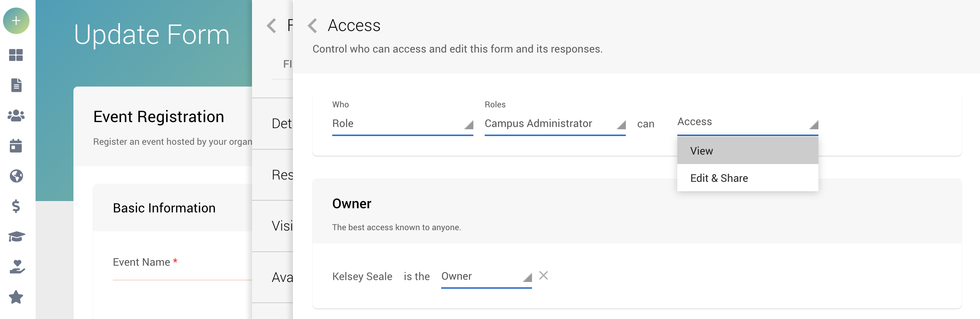Open the dashboard grid icon
The image size is (980, 319).
16,55
